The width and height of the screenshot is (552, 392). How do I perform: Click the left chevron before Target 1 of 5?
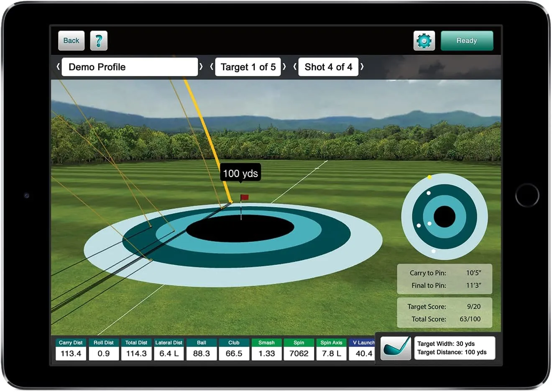[x=212, y=67]
